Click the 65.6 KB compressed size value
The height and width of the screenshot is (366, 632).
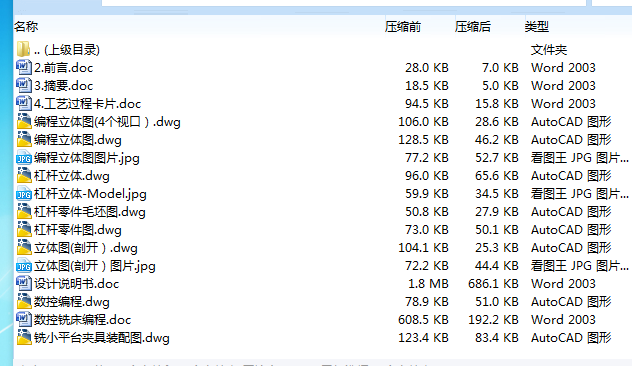pyautogui.click(x=497, y=176)
